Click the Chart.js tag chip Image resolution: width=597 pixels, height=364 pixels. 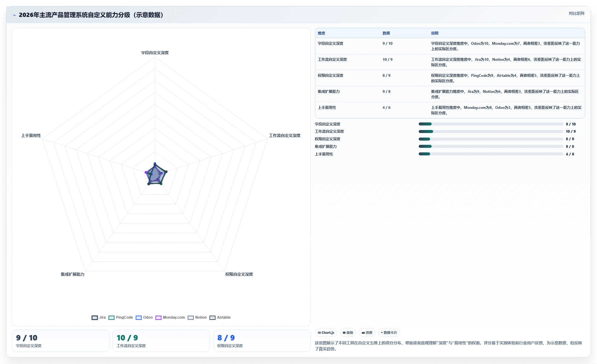pos(326,333)
